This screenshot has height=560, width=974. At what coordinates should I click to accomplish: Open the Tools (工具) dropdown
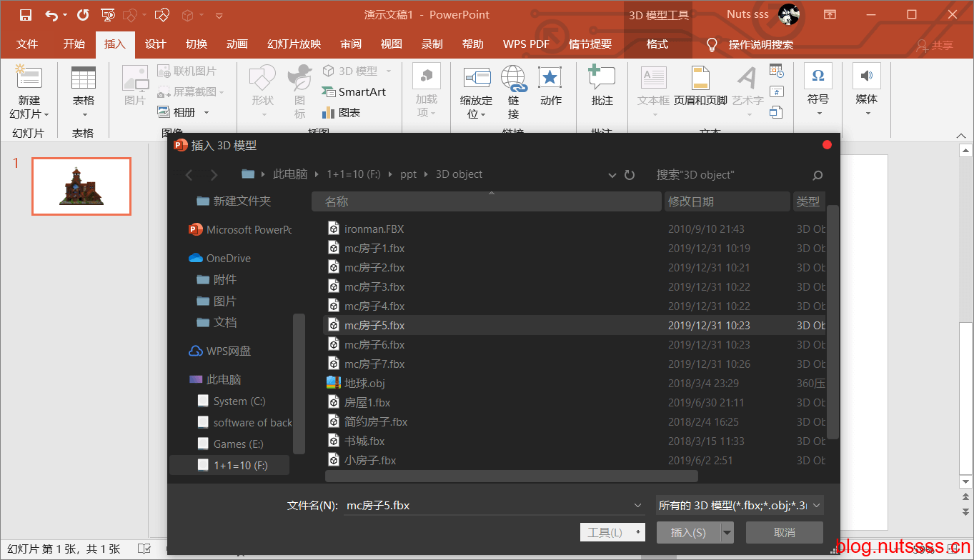click(612, 532)
